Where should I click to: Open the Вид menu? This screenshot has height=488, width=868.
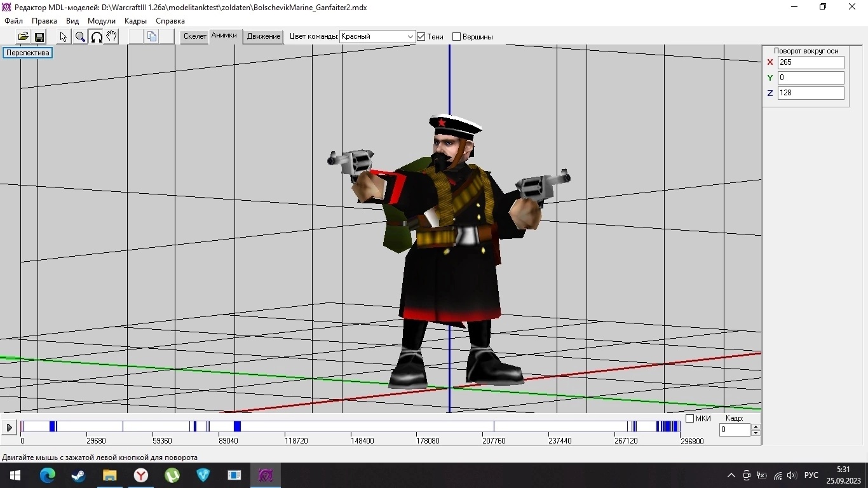pyautogui.click(x=72, y=21)
